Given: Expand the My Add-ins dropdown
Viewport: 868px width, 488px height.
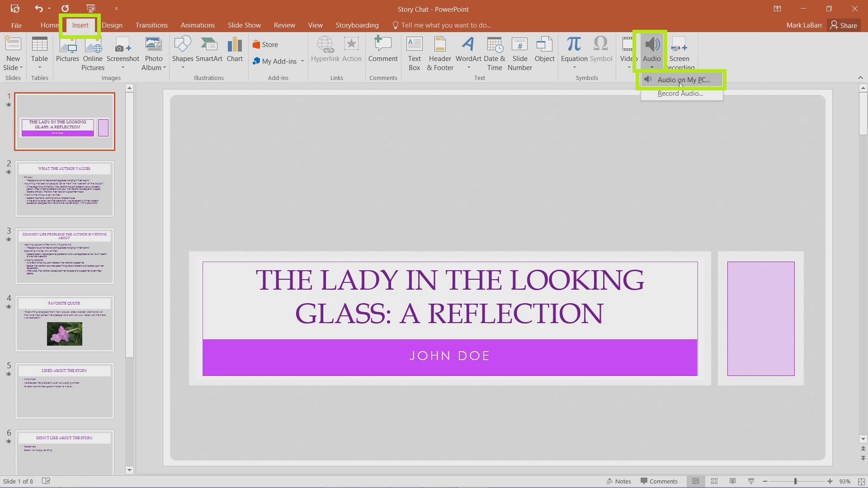Looking at the screenshot, I should pyautogui.click(x=302, y=61).
